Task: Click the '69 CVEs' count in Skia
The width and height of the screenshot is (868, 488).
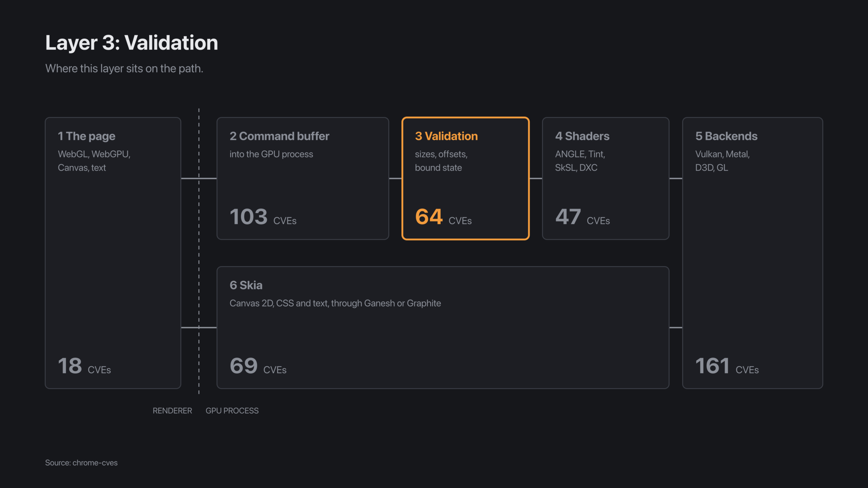Action: tap(258, 366)
